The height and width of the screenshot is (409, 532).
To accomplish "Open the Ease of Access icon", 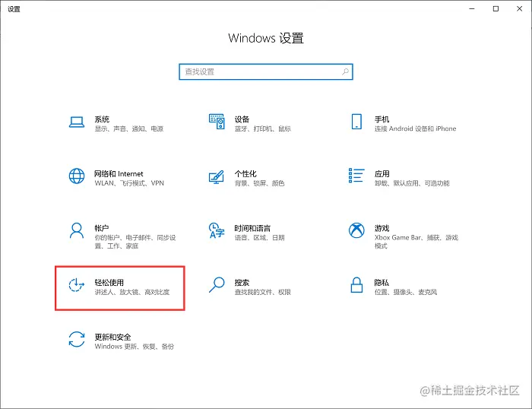I will (76, 285).
